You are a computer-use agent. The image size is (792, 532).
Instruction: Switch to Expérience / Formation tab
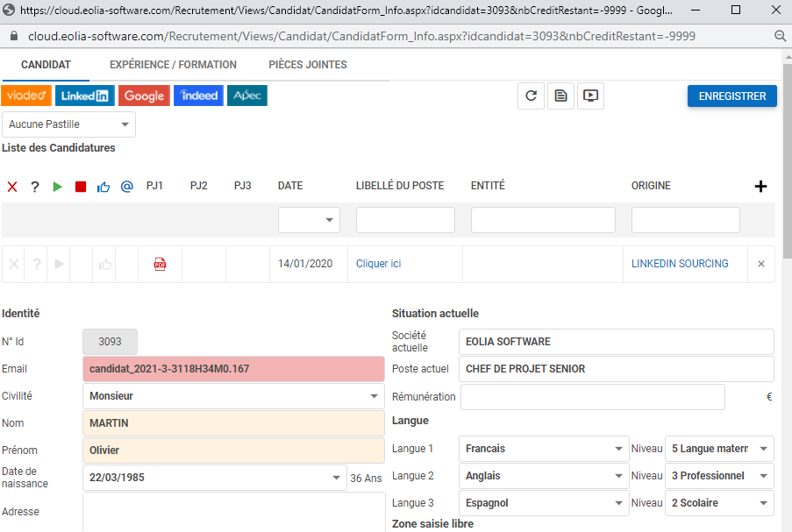coord(173,65)
